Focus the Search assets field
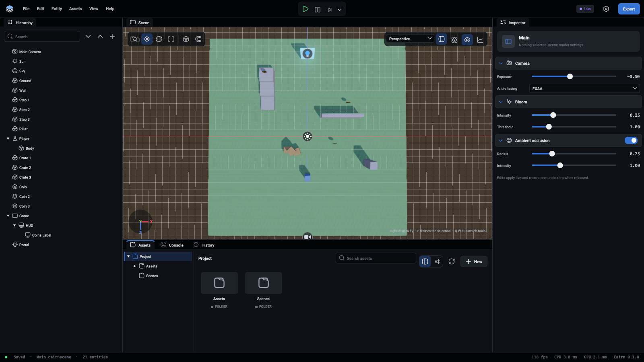 tap(376, 258)
